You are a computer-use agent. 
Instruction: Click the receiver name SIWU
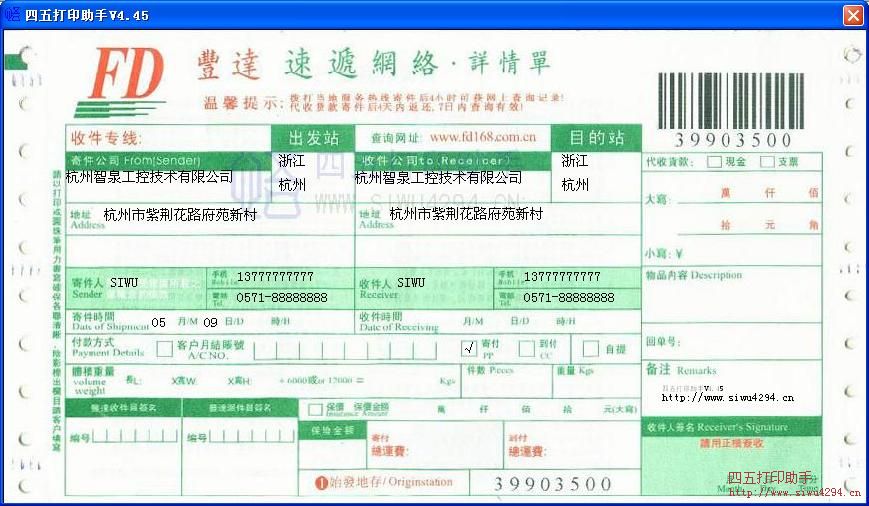[411, 283]
